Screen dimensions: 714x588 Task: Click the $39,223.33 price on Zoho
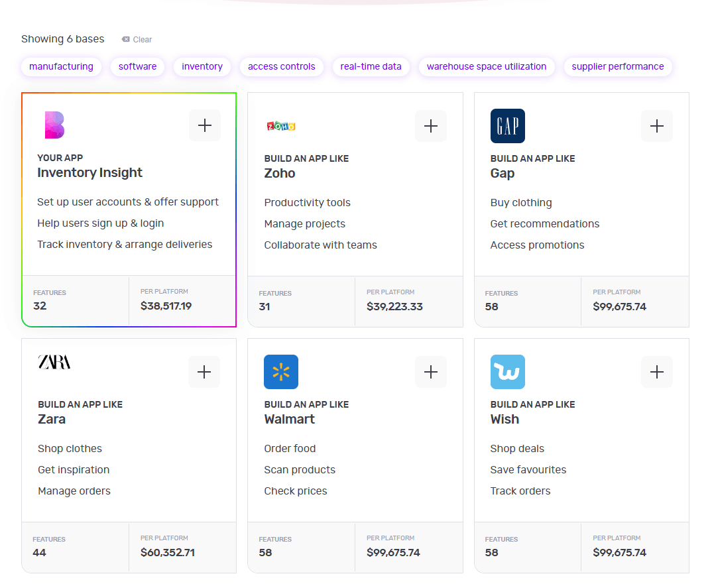pyautogui.click(x=394, y=306)
